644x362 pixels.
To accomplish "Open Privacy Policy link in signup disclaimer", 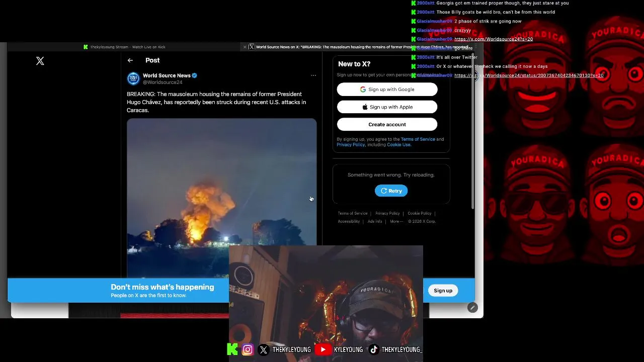I will coord(351,145).
